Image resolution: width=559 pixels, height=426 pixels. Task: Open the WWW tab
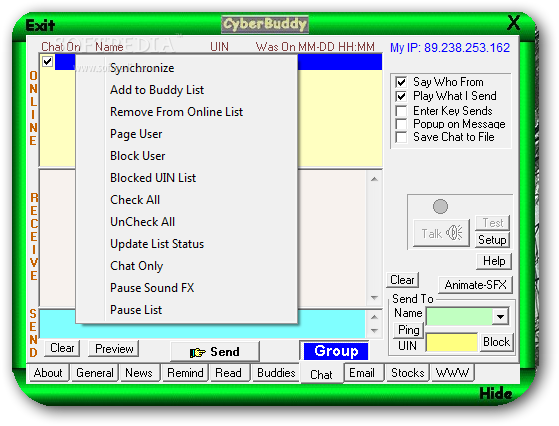coord(452,373)
